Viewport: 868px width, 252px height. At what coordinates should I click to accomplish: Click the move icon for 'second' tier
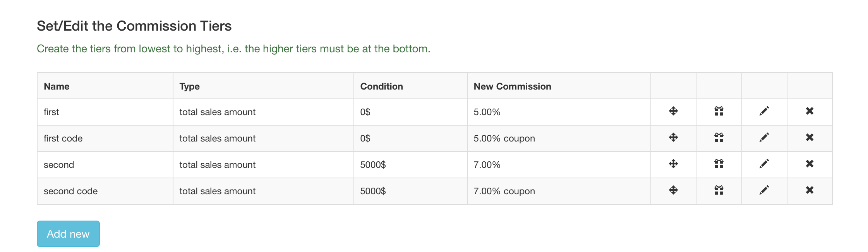click(x=673, y=164)
